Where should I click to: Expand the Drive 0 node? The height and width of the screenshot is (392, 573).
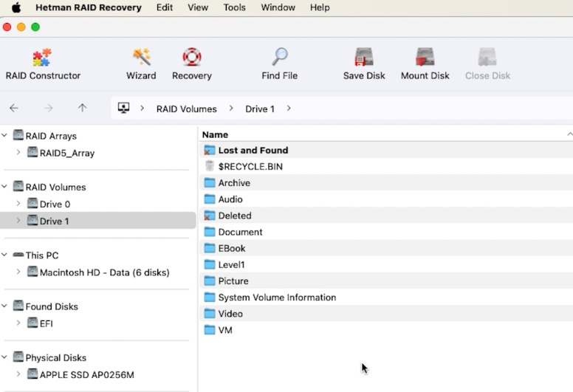click(18, 204)
